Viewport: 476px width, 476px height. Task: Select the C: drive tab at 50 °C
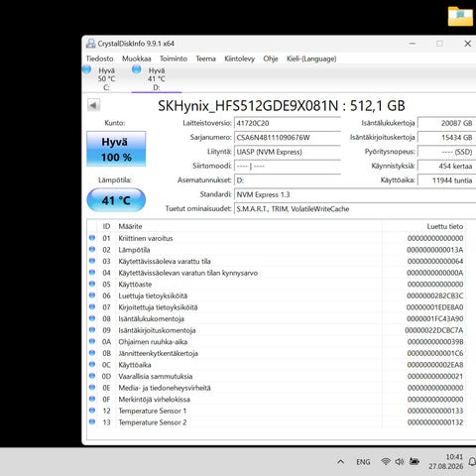(x=106, y=78)
